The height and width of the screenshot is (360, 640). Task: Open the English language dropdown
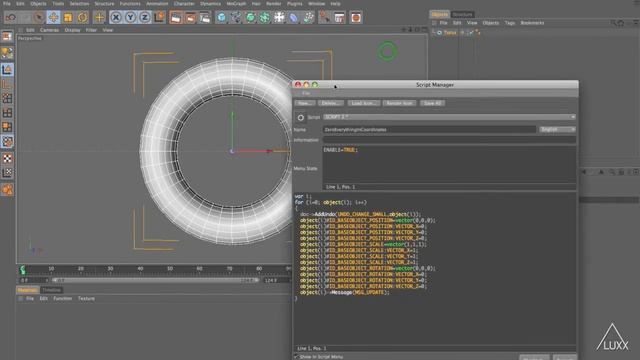pos(557,129)
